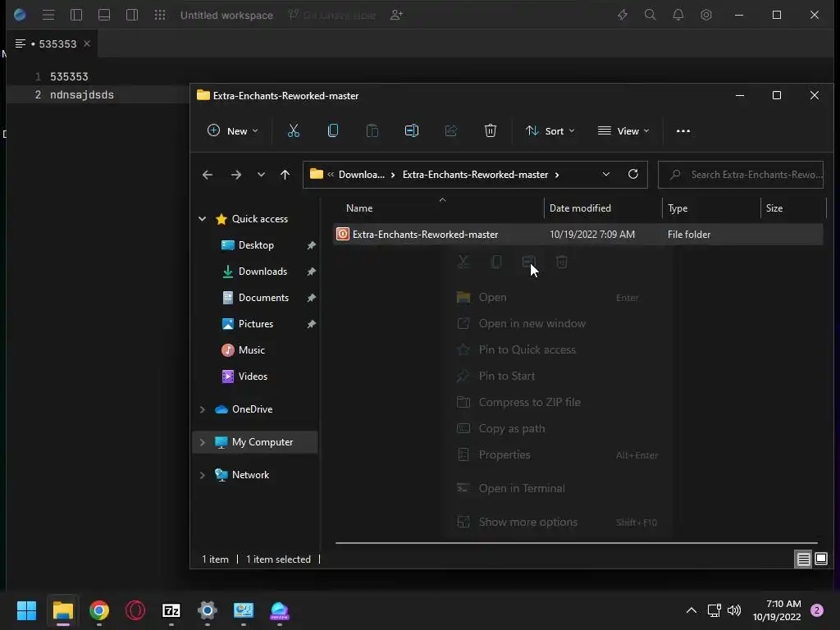Choose Open in Terminal
The image size is (840, 630).
(x=557, y=488)
